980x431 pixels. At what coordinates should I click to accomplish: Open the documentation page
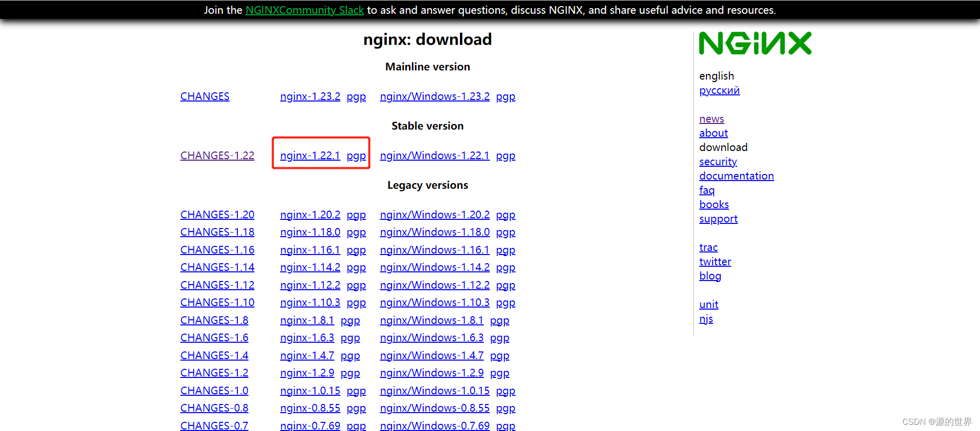click(737, 176)
